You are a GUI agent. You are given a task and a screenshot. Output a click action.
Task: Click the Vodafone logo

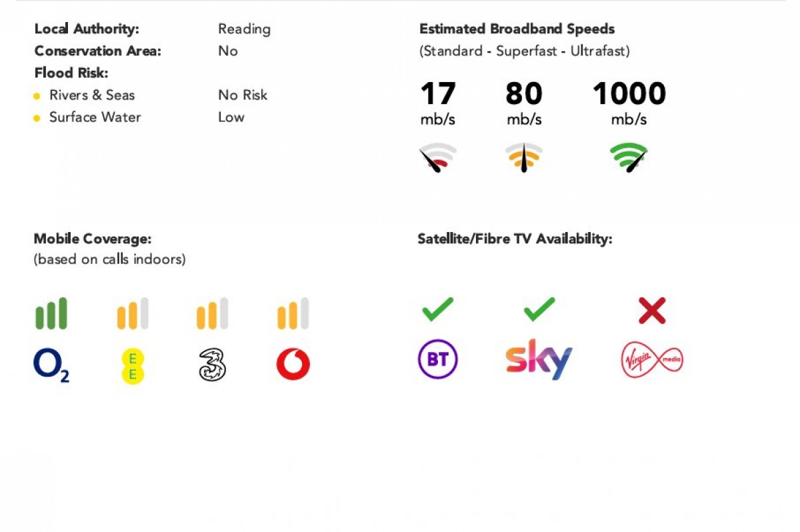click(293, 365)
